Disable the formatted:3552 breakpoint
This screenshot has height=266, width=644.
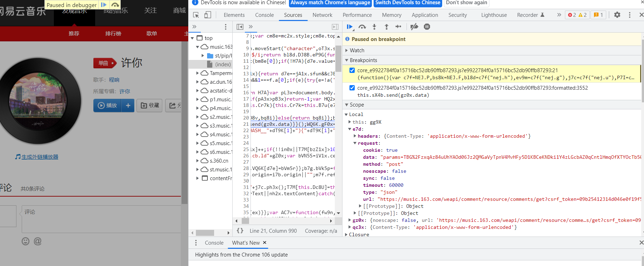(352, 88)
